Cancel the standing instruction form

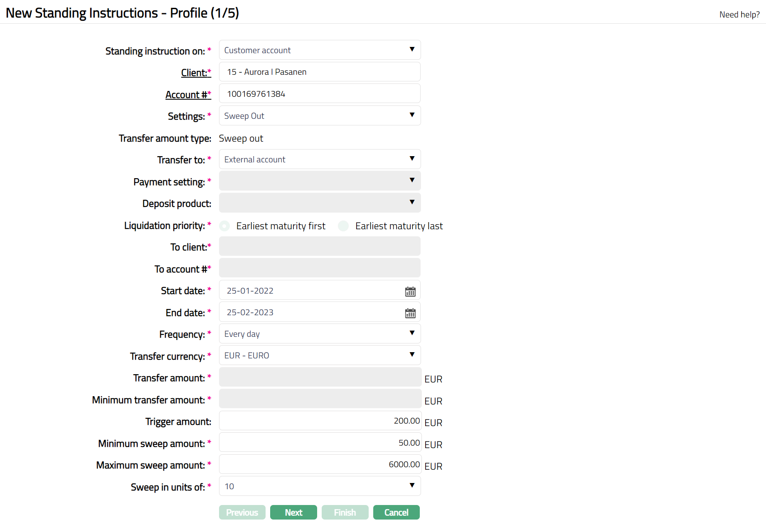pyautogui.click(x=396, y=512)
